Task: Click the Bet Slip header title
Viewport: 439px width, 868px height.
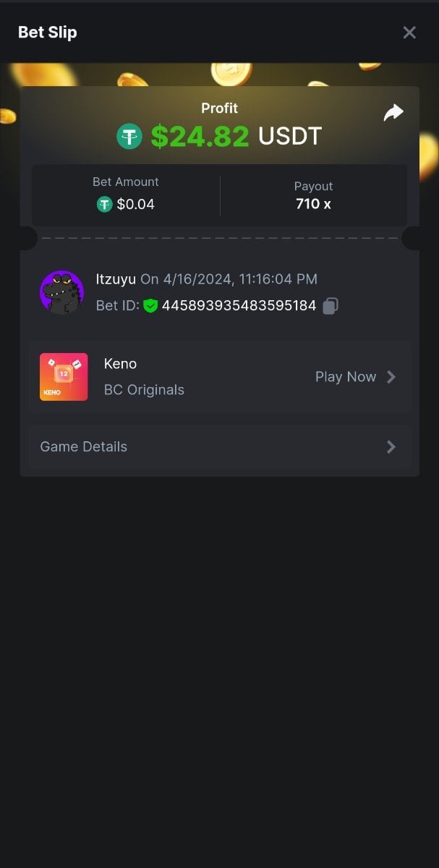Action: [x=48, y=33]
